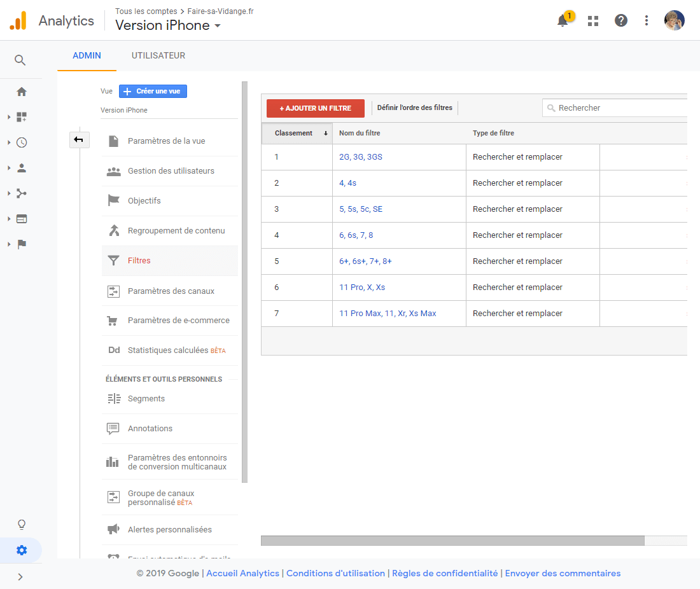This screenshot has width=700, height=589.
Task: Click the Alertes personnalisées megaphone icon
Action: coord(113,529)
